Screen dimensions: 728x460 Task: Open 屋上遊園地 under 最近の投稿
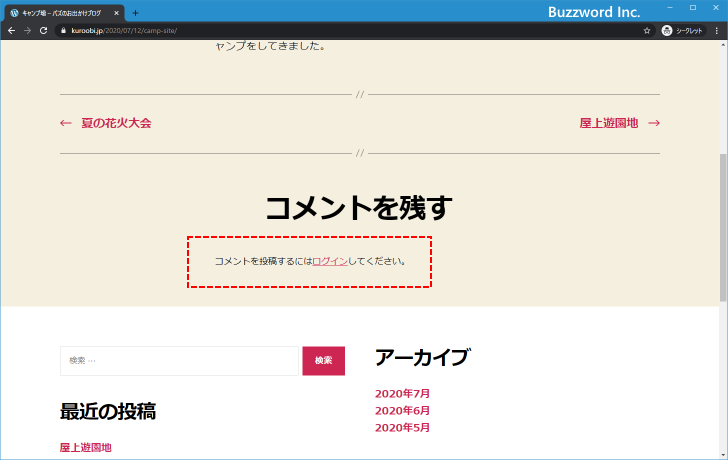tap(85, 447)
